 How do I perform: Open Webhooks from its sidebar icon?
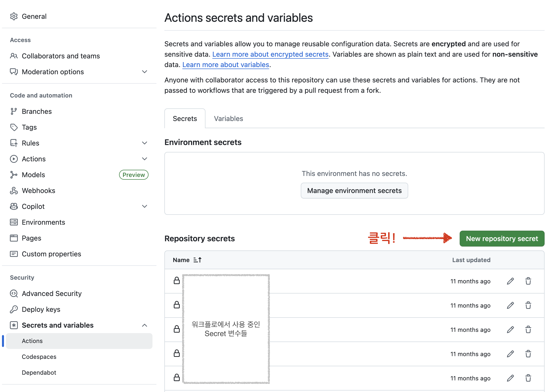pyautogui.click(x=14, y=191)
